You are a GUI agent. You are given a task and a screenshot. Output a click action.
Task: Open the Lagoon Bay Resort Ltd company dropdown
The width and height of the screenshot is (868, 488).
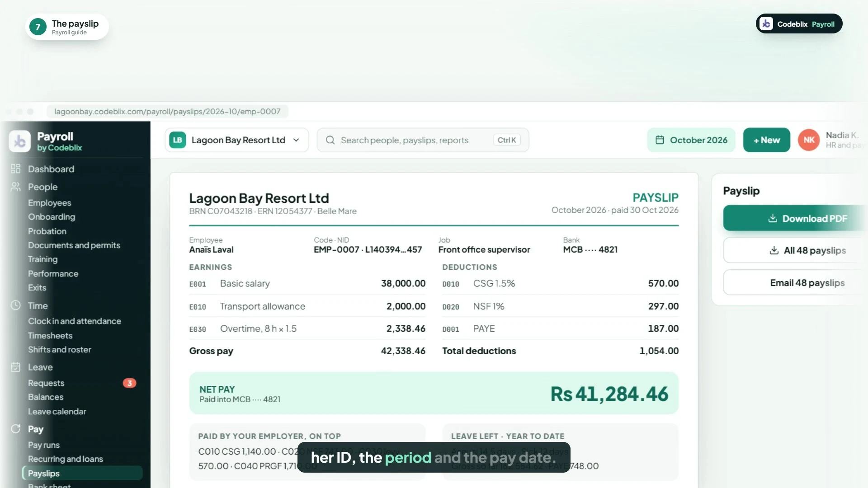click(237, 140)
